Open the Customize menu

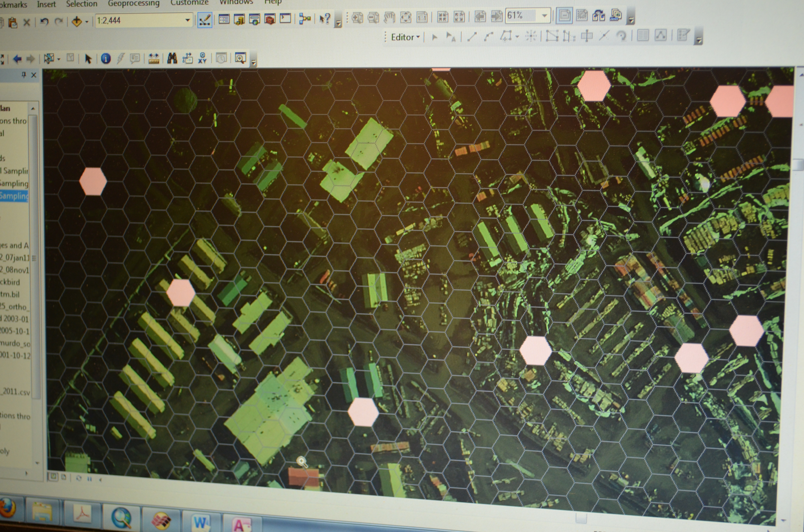click(189, 3)
